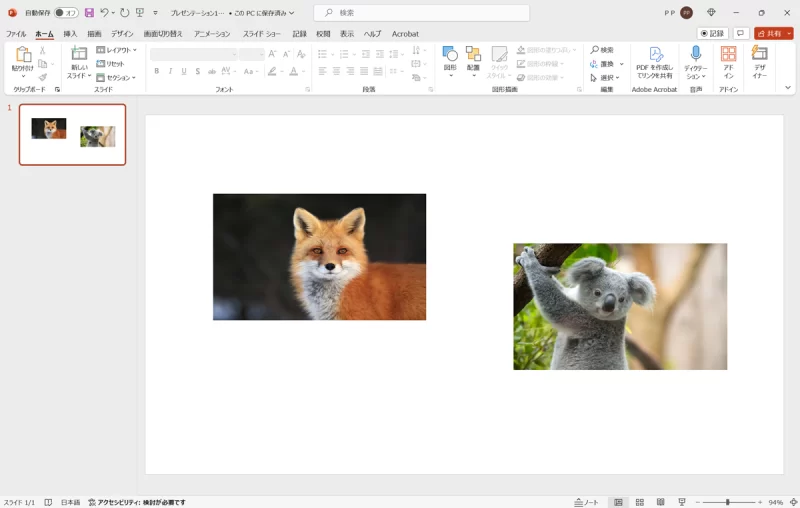Switch to slide sorter view in status bar
Viewport: 800px width, 508px height.
[640, 502]
